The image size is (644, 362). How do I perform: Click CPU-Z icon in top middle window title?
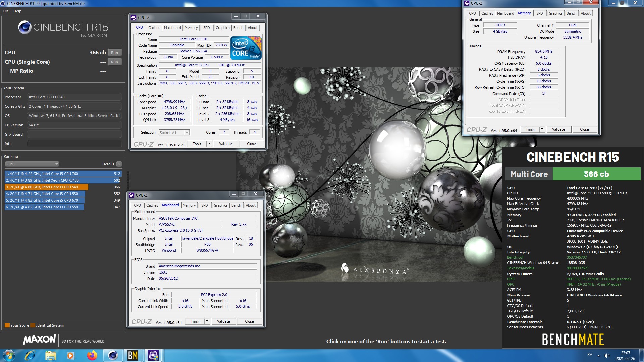133,17
